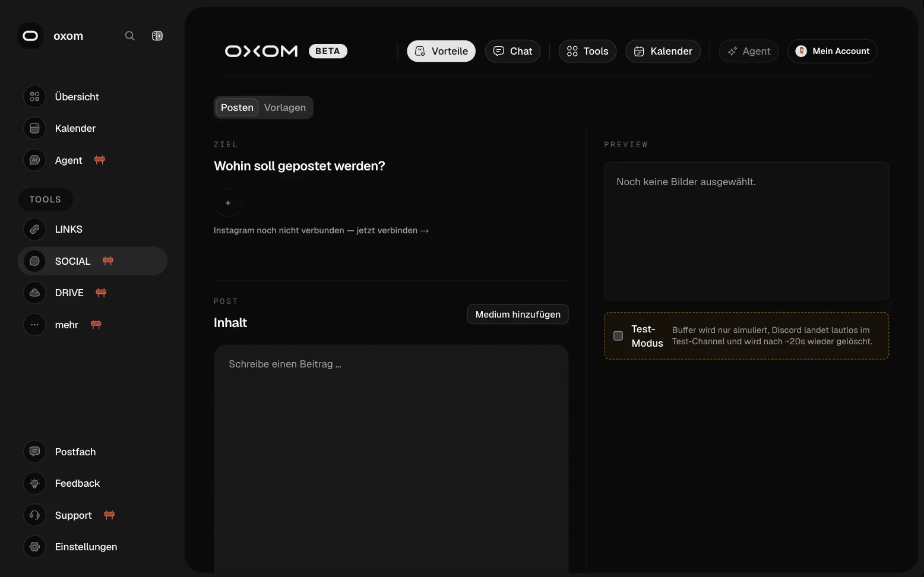Open Tools in the top navigation
924x577 pixels.
588,51
